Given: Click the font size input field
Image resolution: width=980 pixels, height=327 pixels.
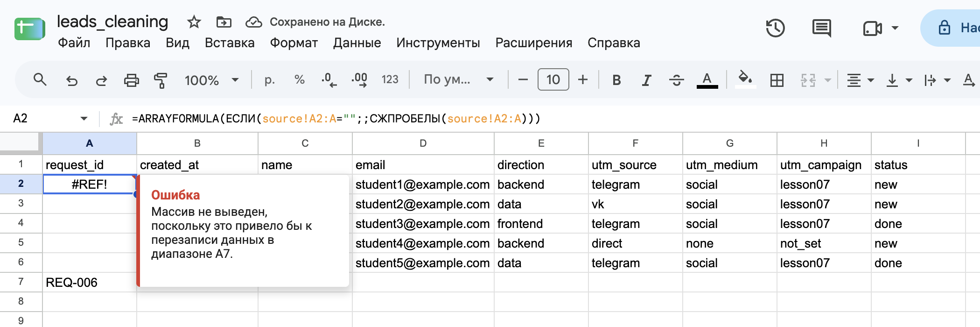Looking at the screenshot, I should tap(553, 79).
